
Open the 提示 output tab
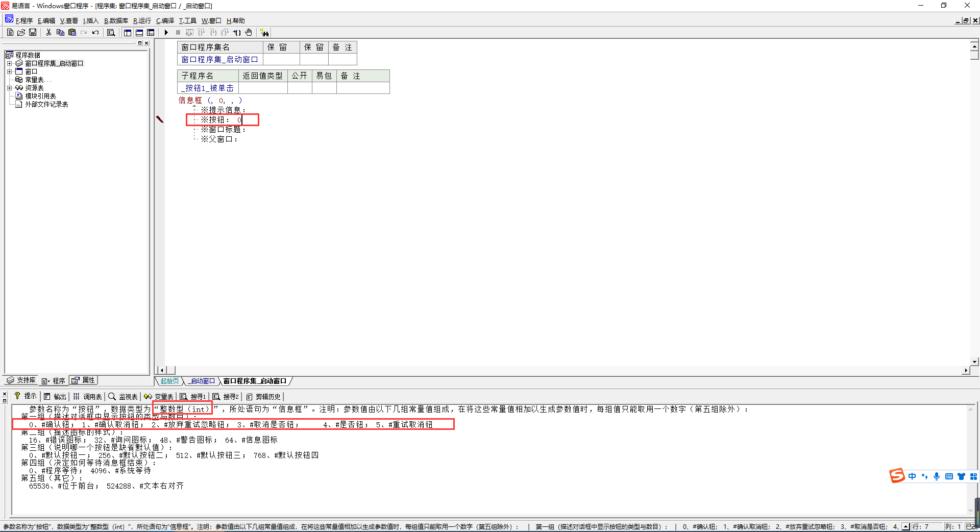pos(26,396)
